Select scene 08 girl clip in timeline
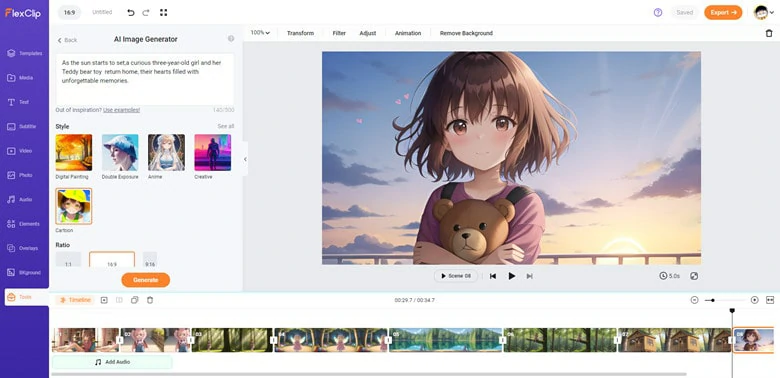780x378 pixels. (753, 340)
